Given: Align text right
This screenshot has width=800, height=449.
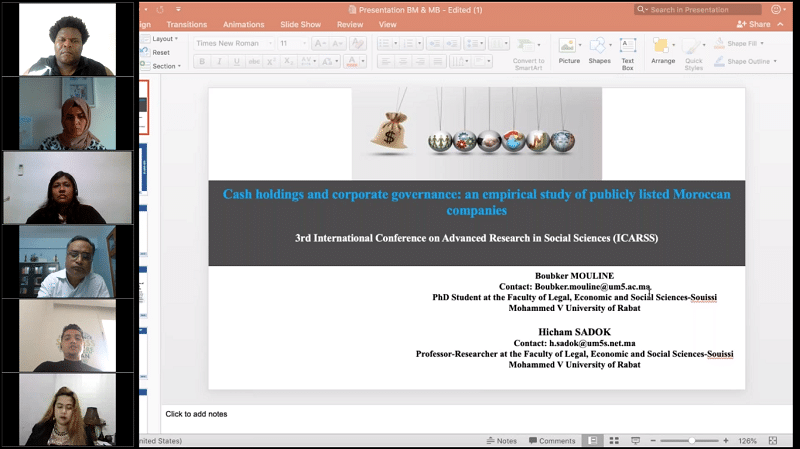Looking at the screenshot, I should click(x=420, y=61).
